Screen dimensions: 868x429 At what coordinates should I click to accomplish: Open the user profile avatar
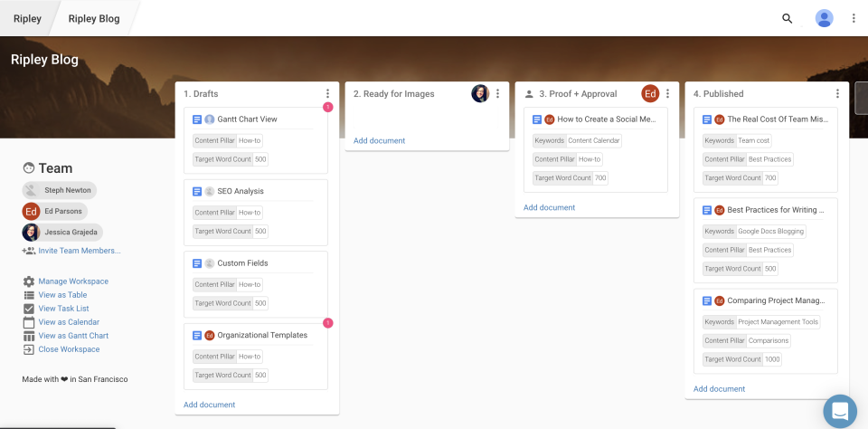coord(824,18)
